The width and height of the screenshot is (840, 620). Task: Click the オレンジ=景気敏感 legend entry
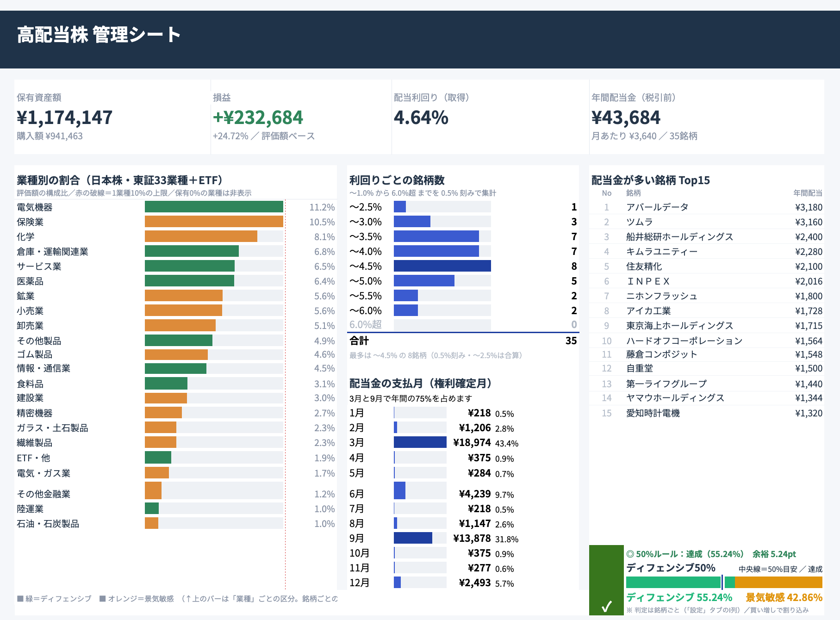(x=137, y=599)
